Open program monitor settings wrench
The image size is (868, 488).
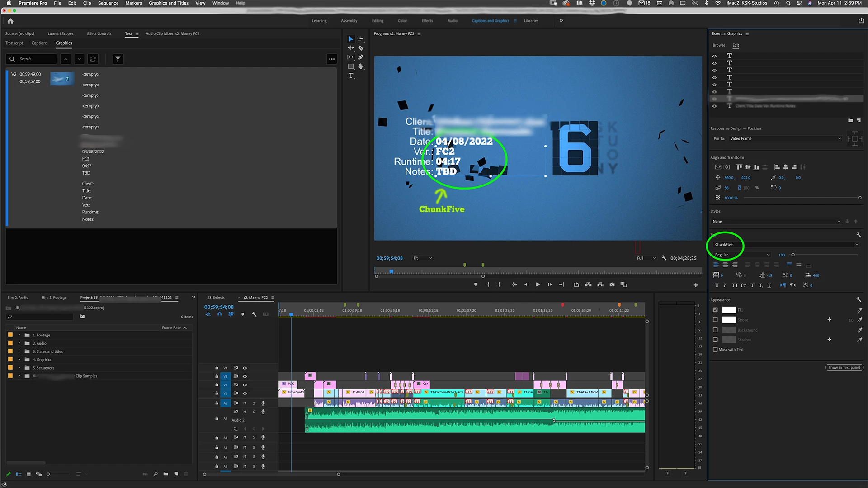click(x=664, y=258)
